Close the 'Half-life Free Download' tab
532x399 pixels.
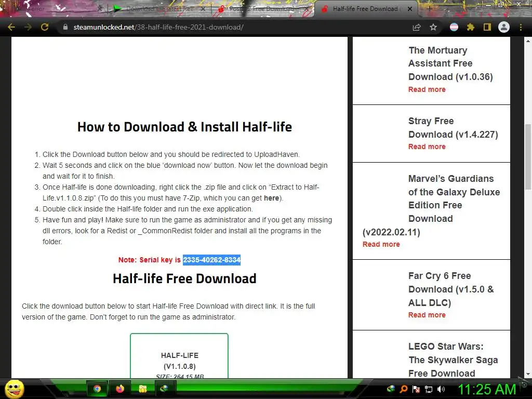point(410,9)
